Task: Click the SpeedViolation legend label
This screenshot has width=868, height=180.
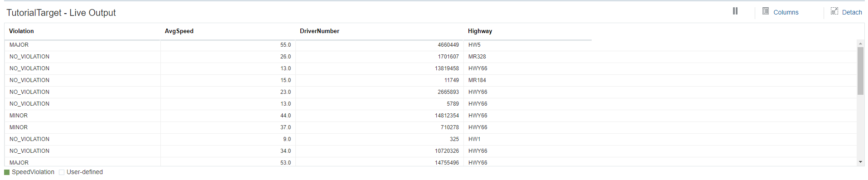Action: point(33,172)
